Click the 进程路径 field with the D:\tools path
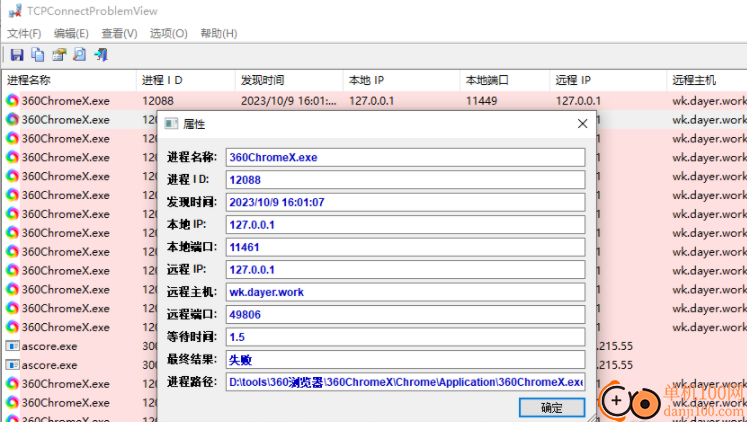747x422 pixels. pos(405,382)
